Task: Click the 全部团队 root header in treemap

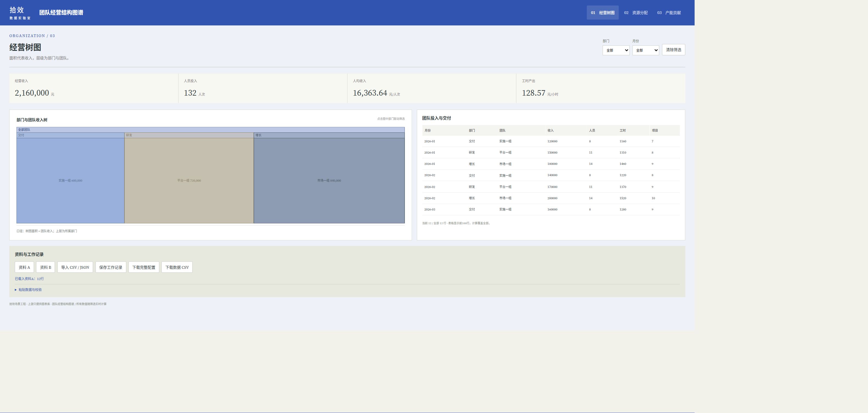Action: (211, 130)
